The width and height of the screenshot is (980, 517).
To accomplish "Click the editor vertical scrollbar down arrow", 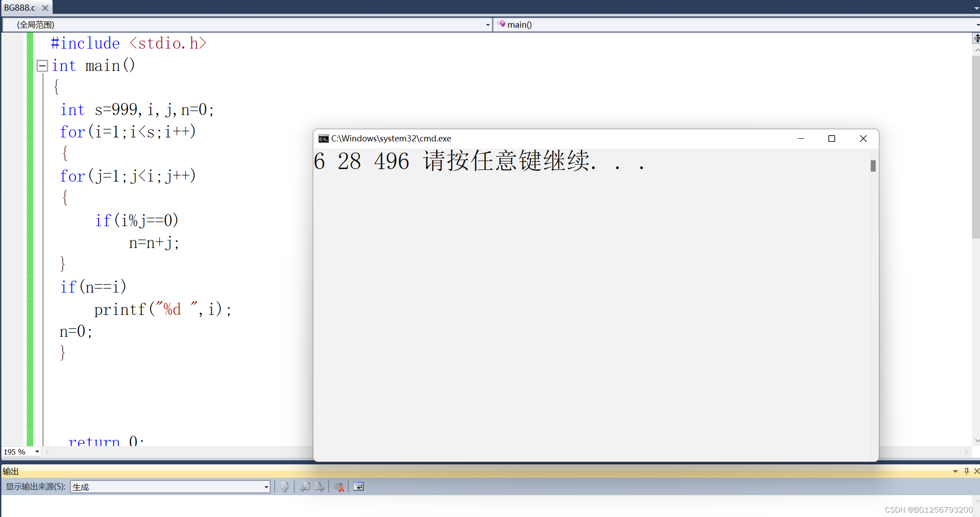I will (x=976, y=440).
